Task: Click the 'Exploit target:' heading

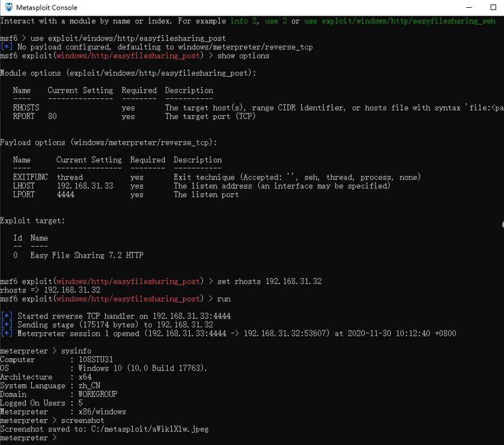Action: (x=32, y=221)
